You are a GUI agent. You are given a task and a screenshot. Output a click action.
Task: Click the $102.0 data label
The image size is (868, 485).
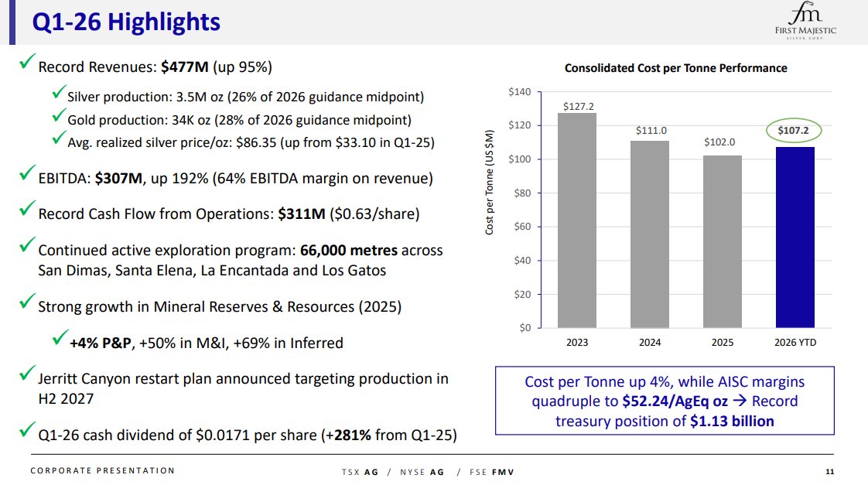[719, 142]
